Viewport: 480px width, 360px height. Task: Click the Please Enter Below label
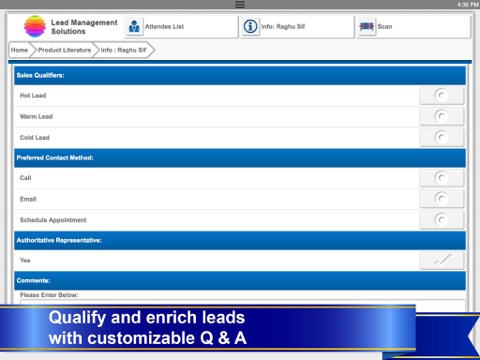[x=49, y=295]
